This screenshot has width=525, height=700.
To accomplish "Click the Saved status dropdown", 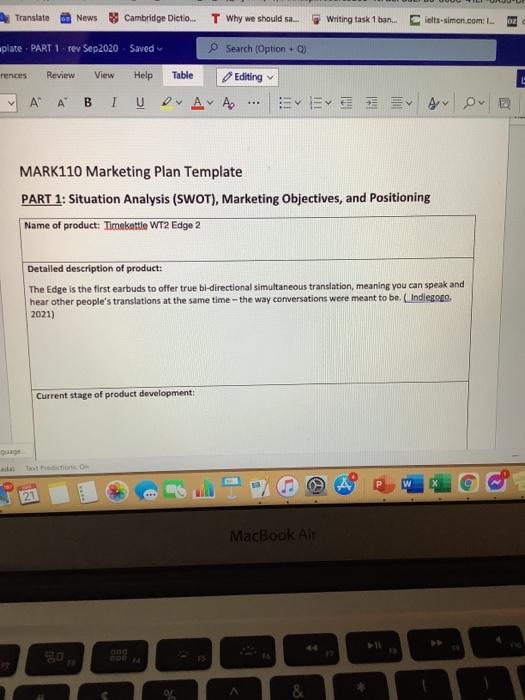I will click(146, 48).
